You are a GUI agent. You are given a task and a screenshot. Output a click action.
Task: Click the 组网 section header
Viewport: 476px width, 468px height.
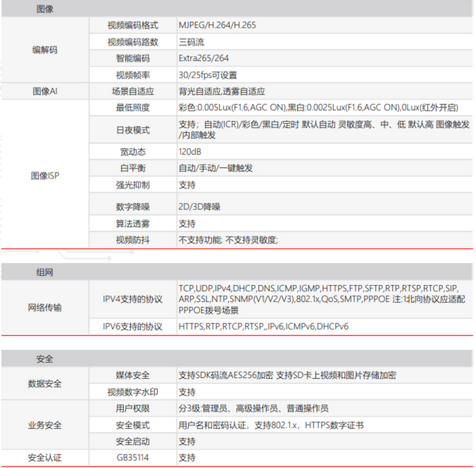coord(44,272)
